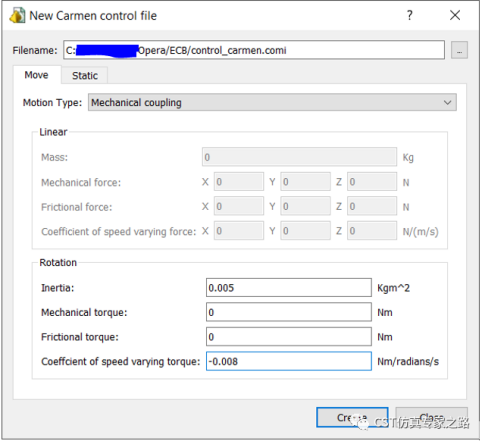Click the Coefficient of speed varying torque field
This screenshot has height=445, width=486.
click(289, 361)
